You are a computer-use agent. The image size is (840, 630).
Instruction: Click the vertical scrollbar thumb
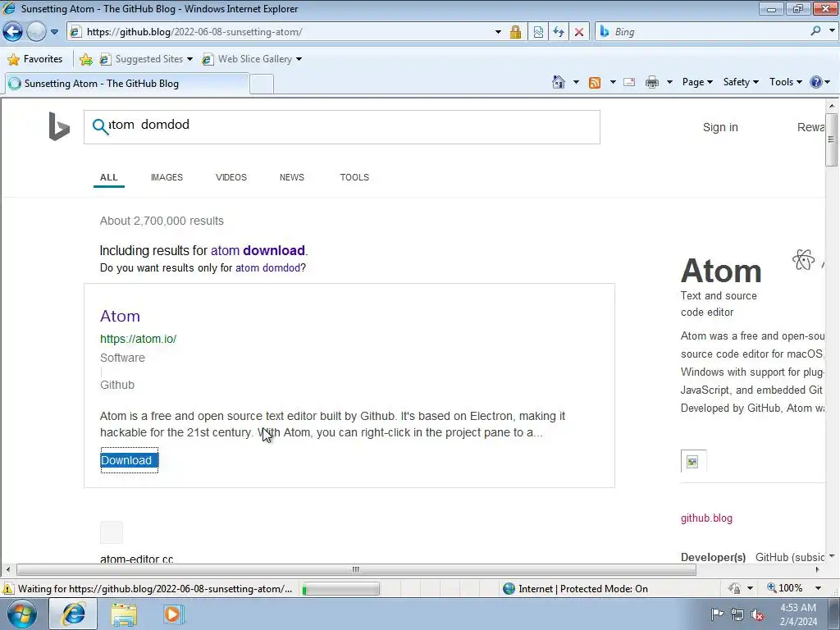831,139
